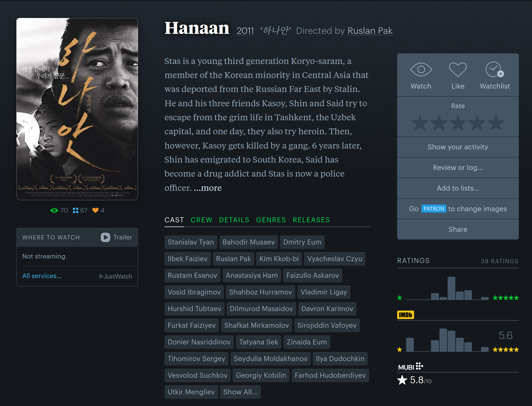The width and height of the screenshot is (532, 406).
Task: Open cast member Dilmurod Masaidov
Action: point(261,309)
